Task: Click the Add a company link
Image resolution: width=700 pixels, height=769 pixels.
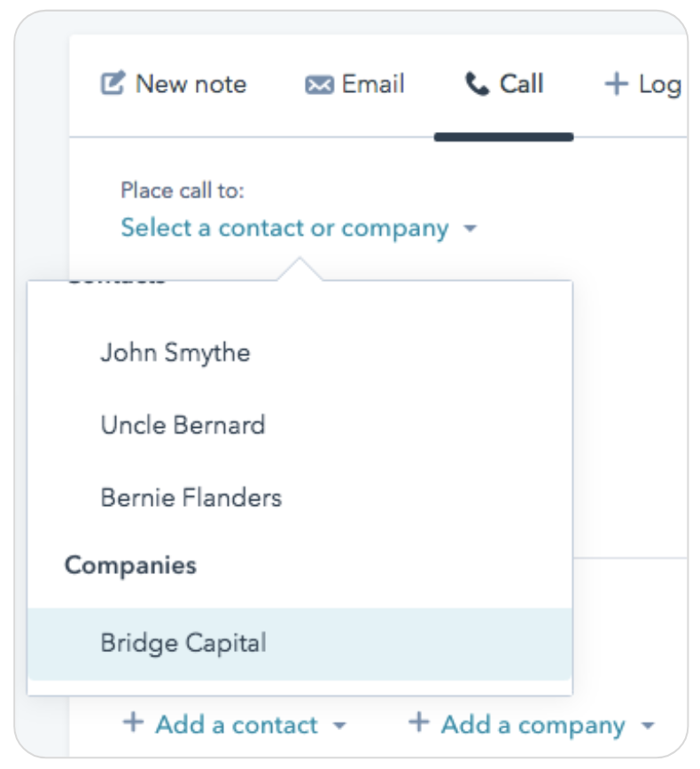Action: [x=533, y=725]
